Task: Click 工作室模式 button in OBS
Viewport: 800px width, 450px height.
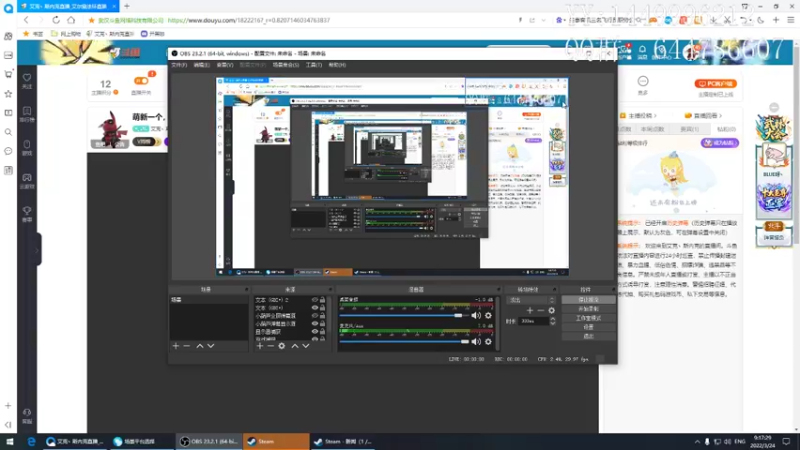Action: tap(588, 318)
